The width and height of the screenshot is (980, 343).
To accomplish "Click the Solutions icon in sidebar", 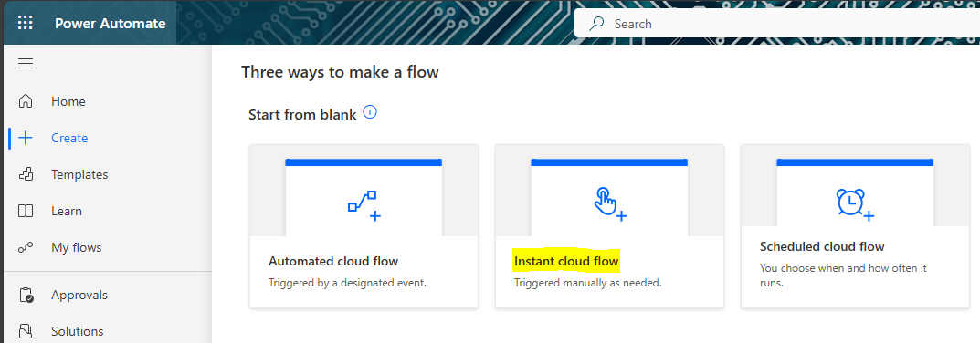I will (x=26, y=331).
